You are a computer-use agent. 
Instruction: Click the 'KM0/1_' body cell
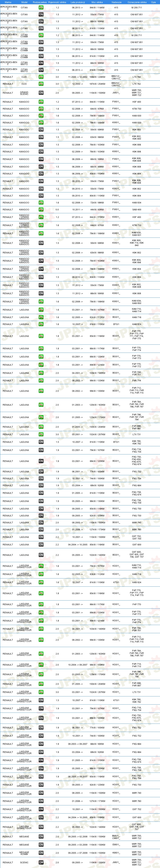click(116, 853)
